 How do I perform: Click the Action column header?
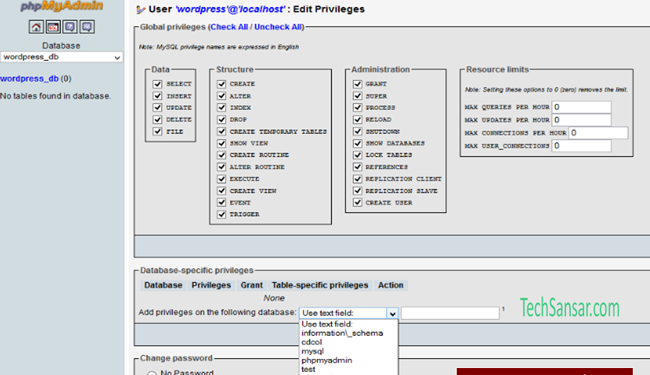390,285
